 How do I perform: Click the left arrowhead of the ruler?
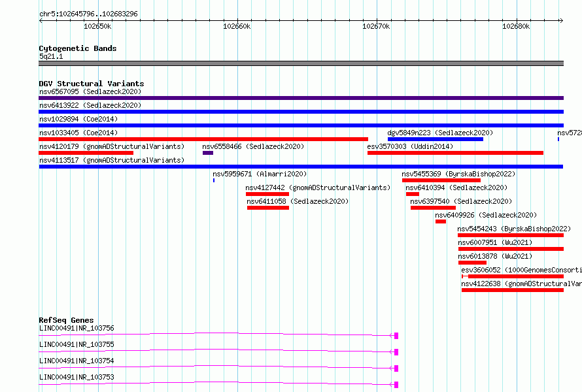click(x=41, y=20)
